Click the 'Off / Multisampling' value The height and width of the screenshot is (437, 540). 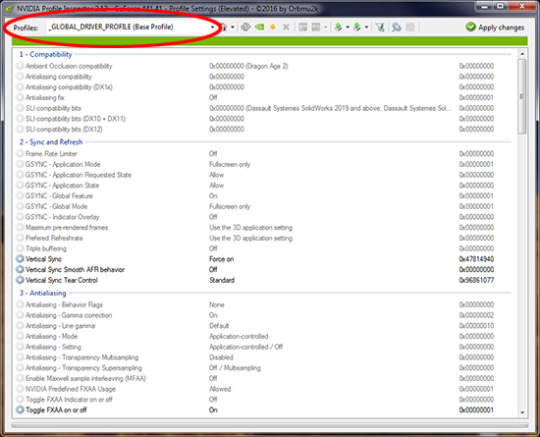pos(235,368)
